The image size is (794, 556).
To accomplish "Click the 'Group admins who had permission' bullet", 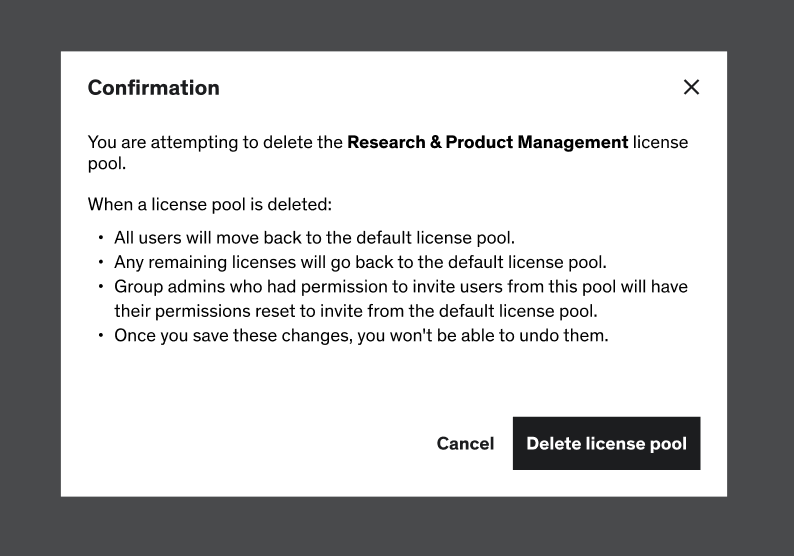I will point(400,287).
